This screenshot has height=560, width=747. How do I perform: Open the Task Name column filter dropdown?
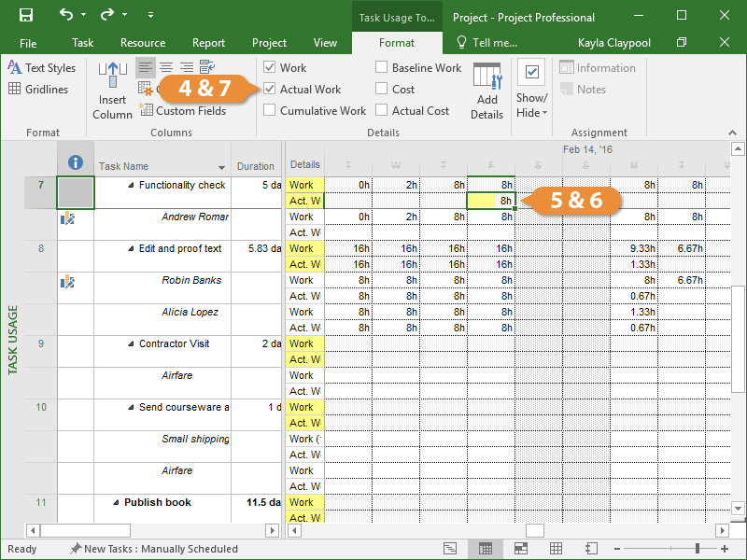(x=221, y=167)
